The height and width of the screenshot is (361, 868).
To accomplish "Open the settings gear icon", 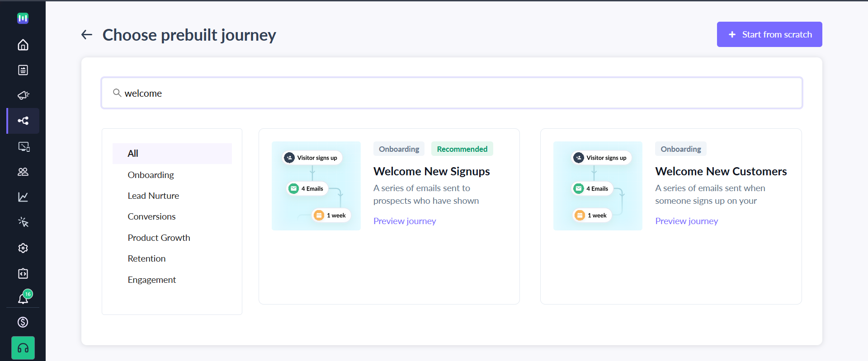I will click(23, 248).
